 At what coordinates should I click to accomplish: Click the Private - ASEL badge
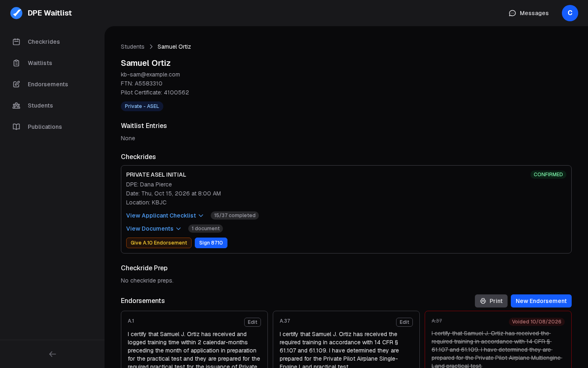point(142,106)
